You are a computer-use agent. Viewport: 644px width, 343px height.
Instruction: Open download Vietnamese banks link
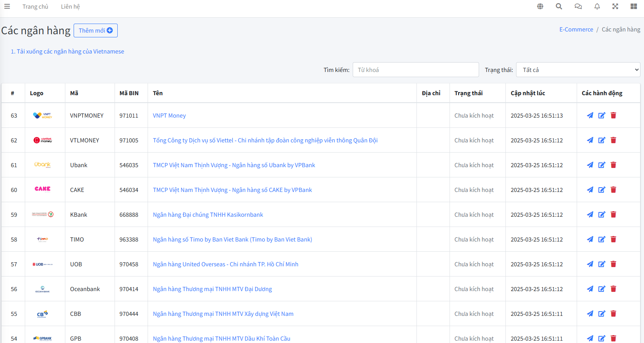point(67,52)
